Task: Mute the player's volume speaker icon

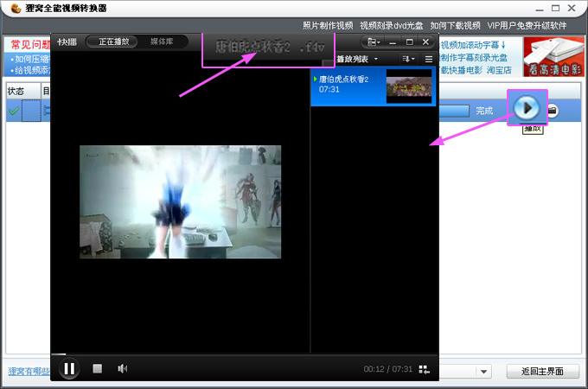Action: click(x=122, y=369)
